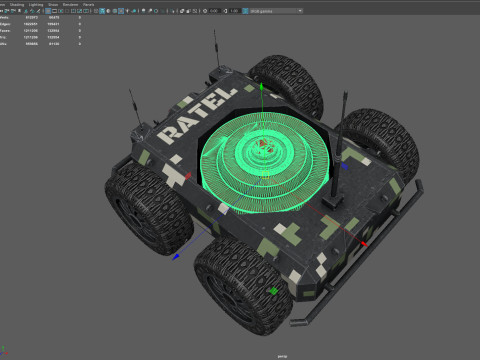The height and width of the screenshot is (360, 480).
Task: Click the blue Z-axis move arrow
Action: click(176, 256)
